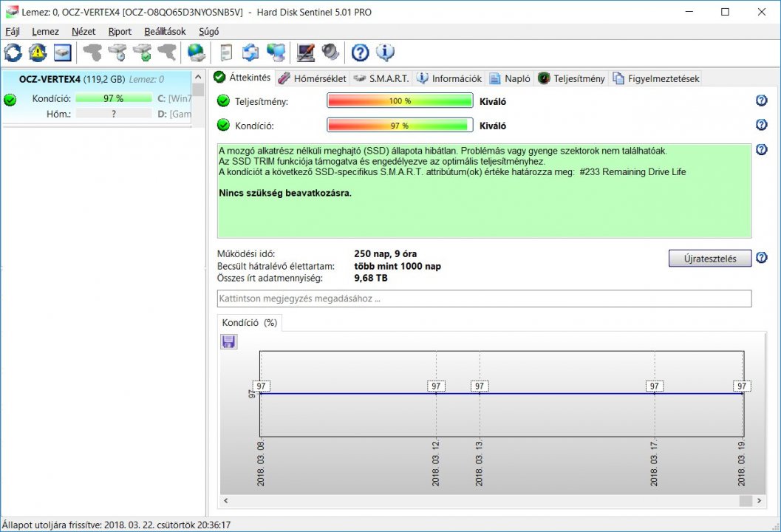781x532 pixels.
Task: Click the blue question mark help icon in toolbar
Action: pyautogui.click(x=360, y=52)
